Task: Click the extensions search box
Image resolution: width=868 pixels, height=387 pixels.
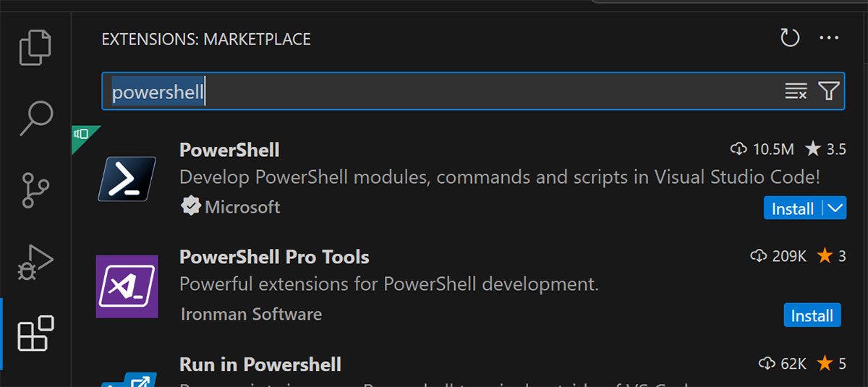Action: [434, 92]
